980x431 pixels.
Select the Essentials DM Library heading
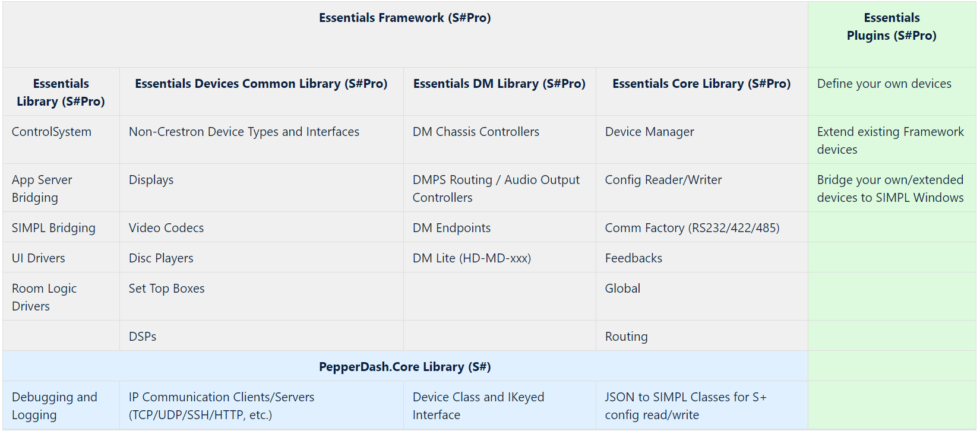(499, 84)
